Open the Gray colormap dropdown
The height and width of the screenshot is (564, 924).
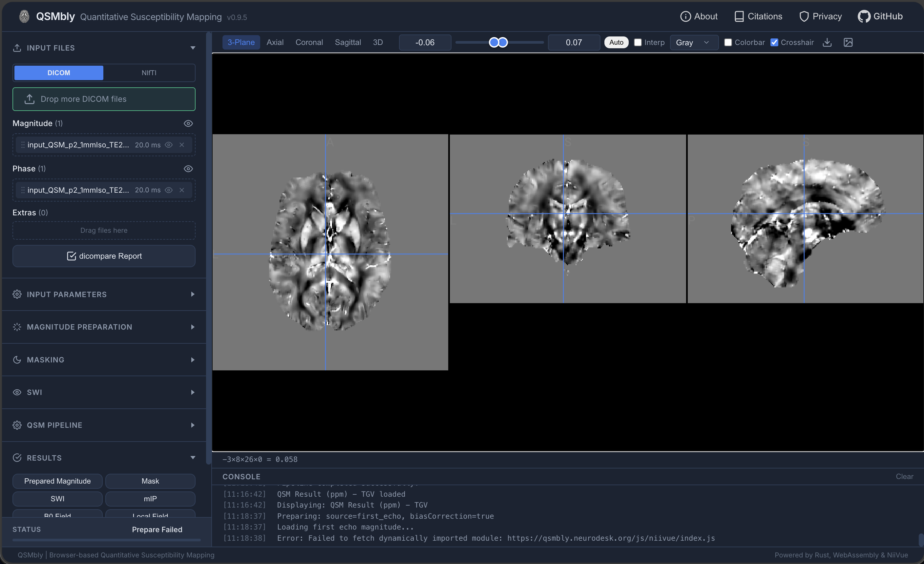pyautogui.click(x=693, y=42)
